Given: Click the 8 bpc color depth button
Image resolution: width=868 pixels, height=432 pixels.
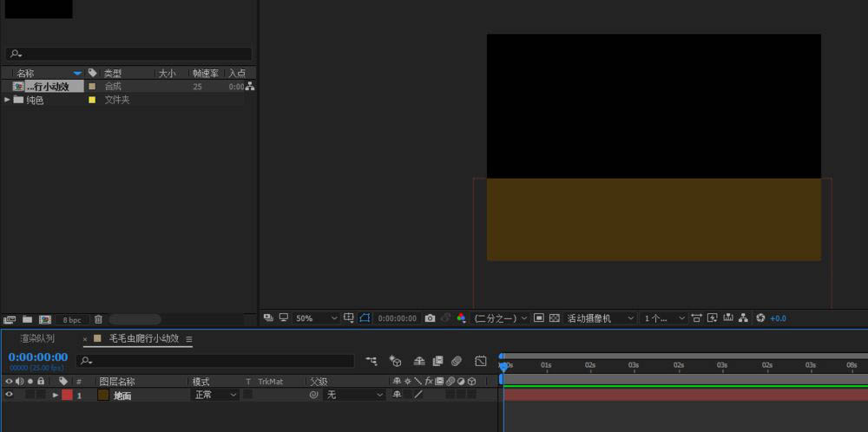Looking at the screenshot, I should coord(72,320).
